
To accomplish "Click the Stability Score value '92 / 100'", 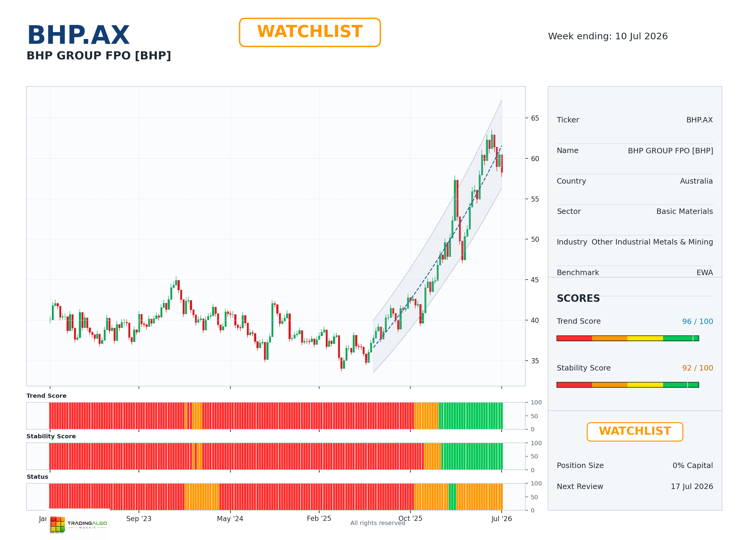I will click(697, 368).
